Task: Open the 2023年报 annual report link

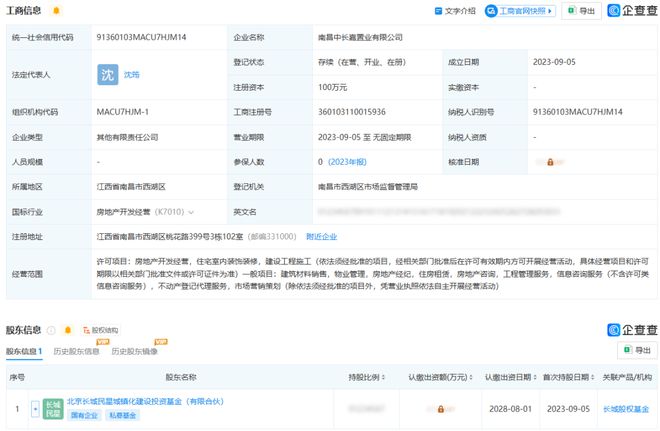Action: click(347, 162)
